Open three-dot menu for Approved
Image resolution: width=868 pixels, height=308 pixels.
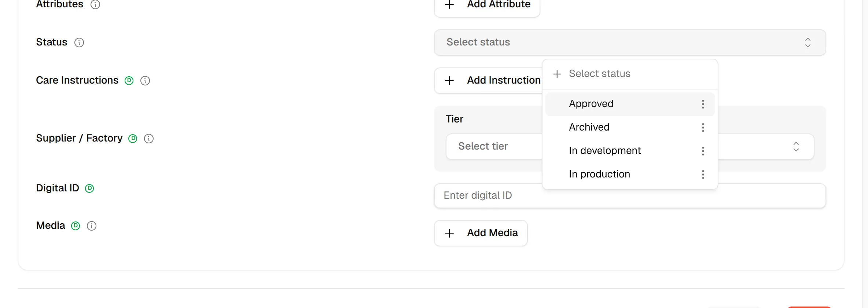coord(703,104)
